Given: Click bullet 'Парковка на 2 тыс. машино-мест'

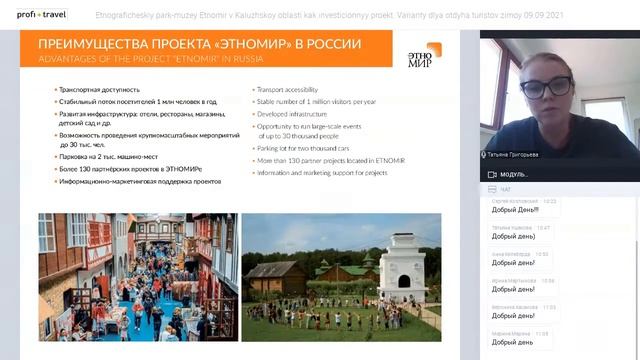Looking at the screenshot, I should [x=108, y=157].
